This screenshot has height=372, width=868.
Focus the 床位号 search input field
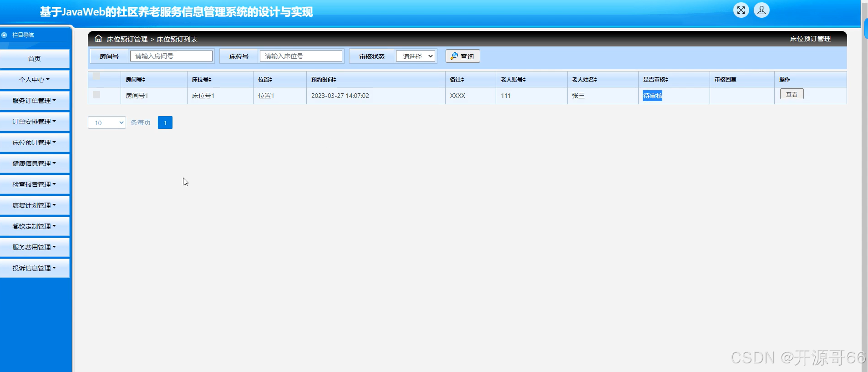[x=301, y=56]
